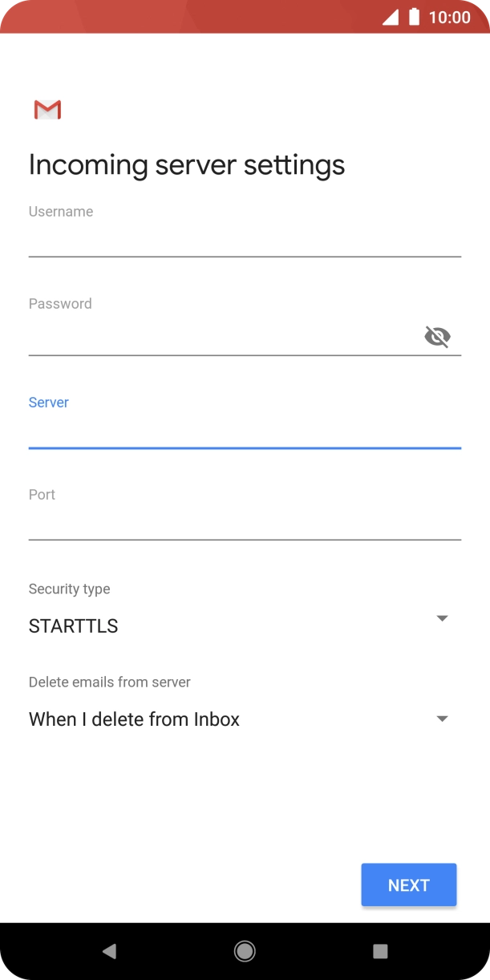Click into the Server text field

pos(245,431)
